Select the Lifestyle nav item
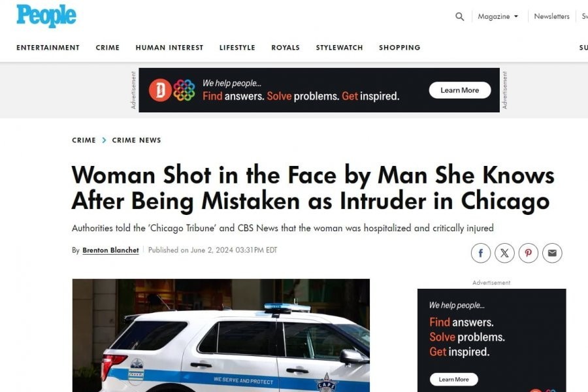Viewport: 588px width, 392px height. pos(237,48)
